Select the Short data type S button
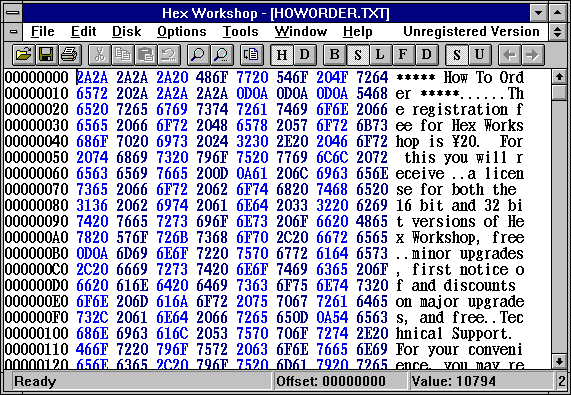The image size is (571, 395). 358,55
